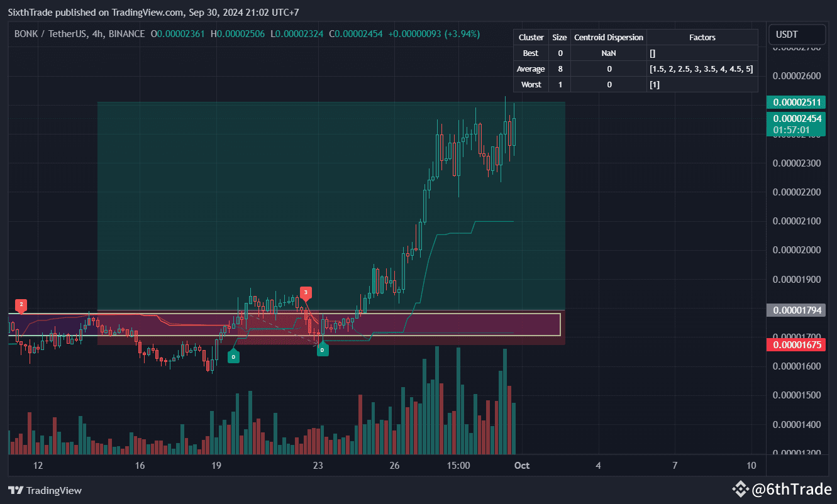
Task: Click the Oct label on the date axis
Action: click(522, 466)
